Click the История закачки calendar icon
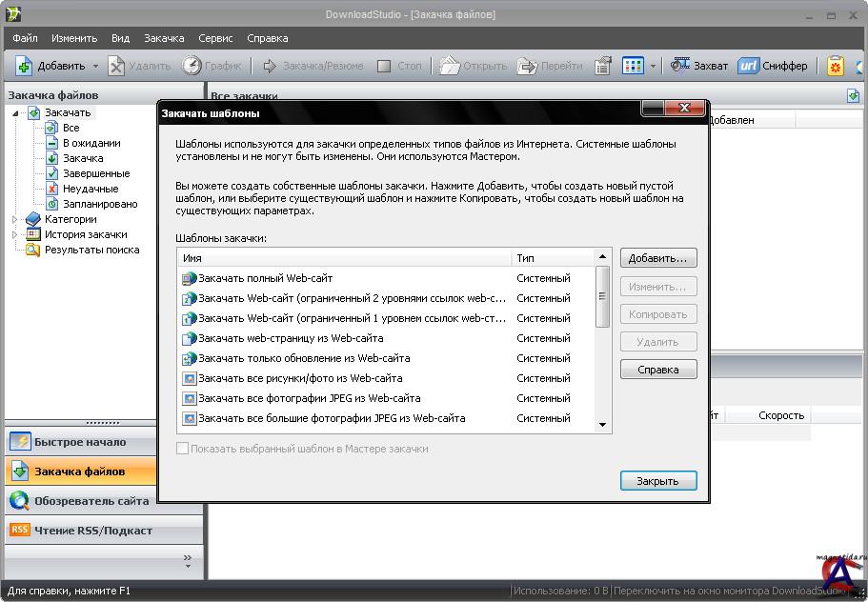Screen dimensions: 868x602 coord(33,234)
